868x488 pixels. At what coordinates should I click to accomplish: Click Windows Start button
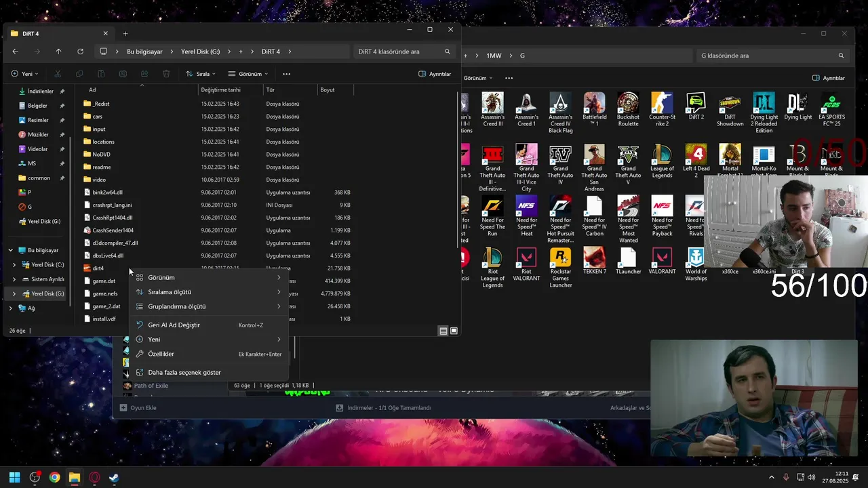pyautogui.click(x=14, y=477)
